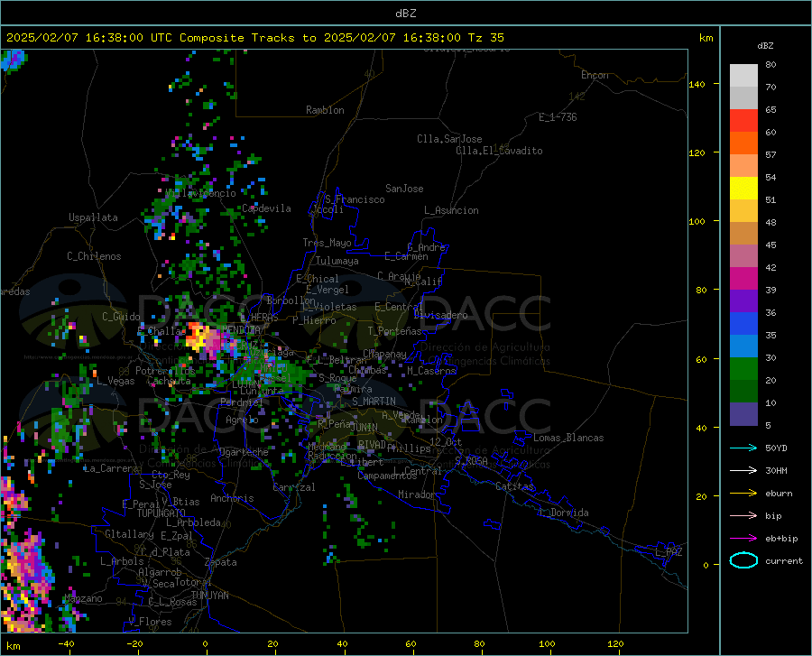
Task: Click the V_Flores label
Action: coord(150,622)
